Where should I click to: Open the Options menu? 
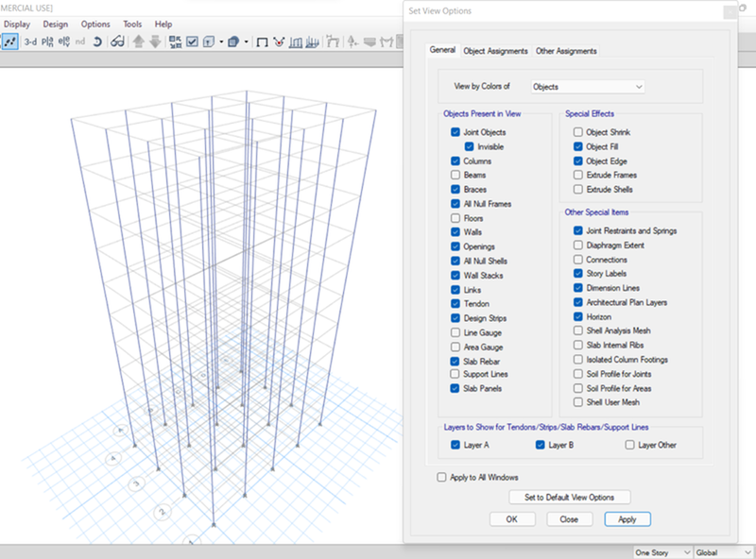(x=95, y=25)
